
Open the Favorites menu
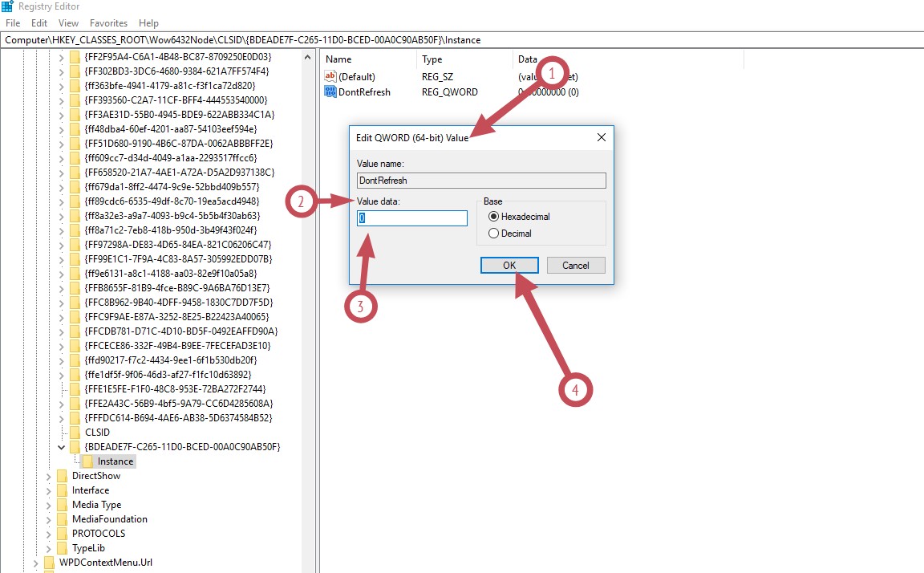pyautogui.click(x=108, y=23)
